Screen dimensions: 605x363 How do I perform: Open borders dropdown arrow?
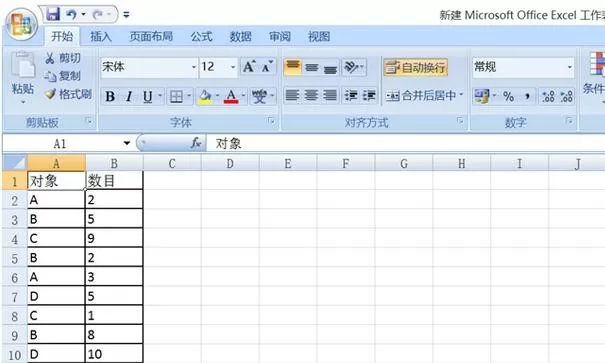(x=189, y=96)
